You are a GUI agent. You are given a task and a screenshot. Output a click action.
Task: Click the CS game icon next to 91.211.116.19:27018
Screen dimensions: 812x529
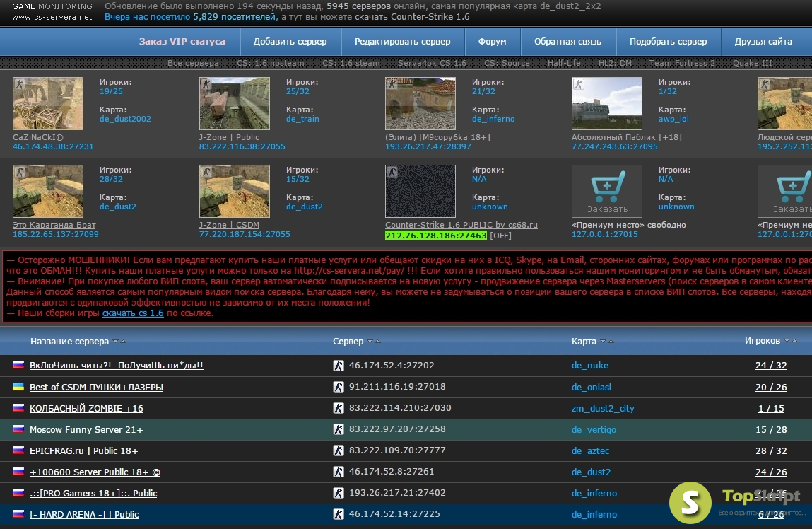(x=339, y=387)
